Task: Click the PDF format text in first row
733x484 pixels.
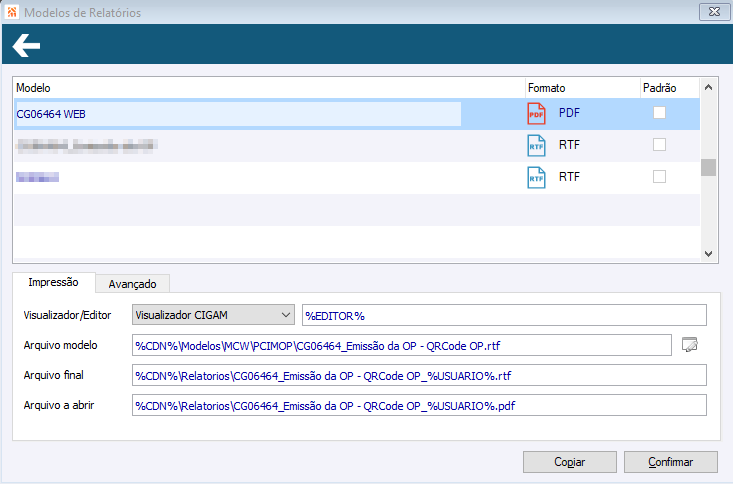Action: pyautogui.click(x=569, y=113)
